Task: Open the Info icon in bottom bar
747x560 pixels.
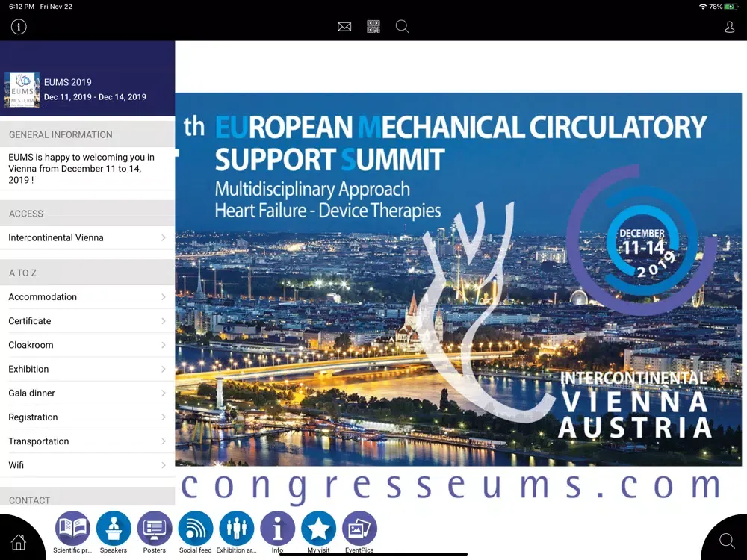Action: 277,529
